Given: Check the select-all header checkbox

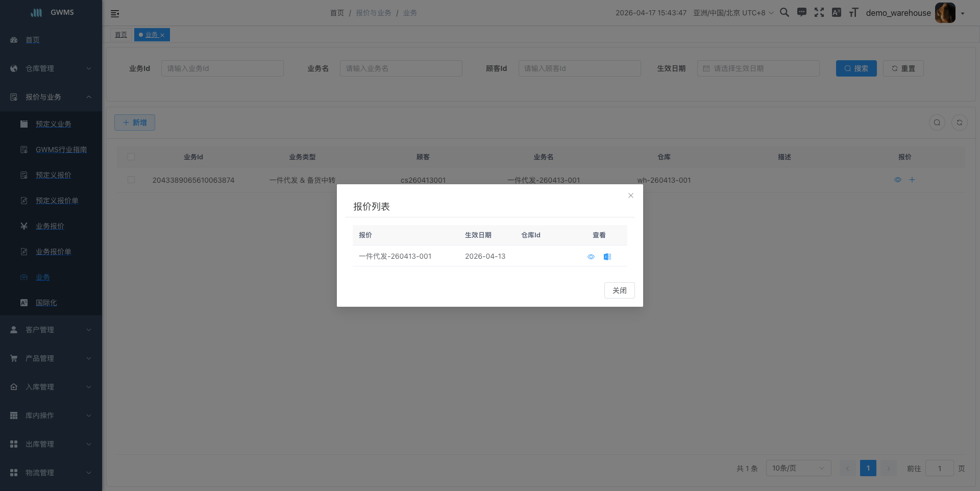Looking at the screenshot, I should pyautogui.click(x=131, y=157).
